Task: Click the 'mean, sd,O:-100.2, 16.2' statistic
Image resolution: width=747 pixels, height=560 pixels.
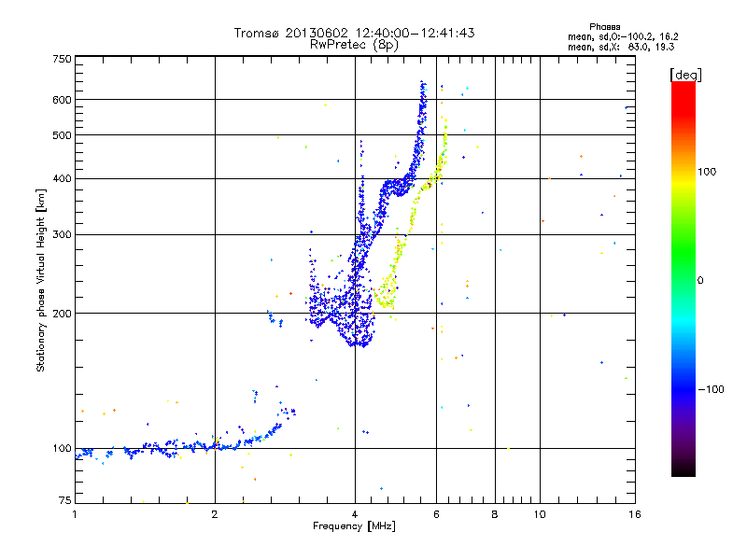Action: point(623,36)
